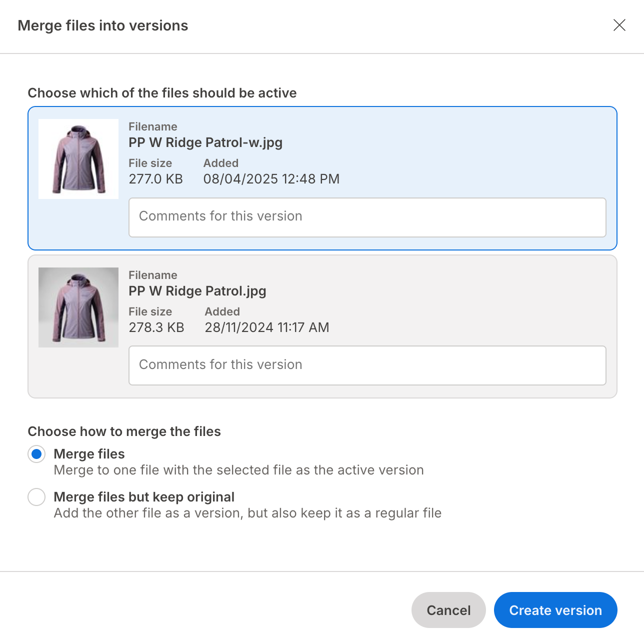Click the filename PP W Ridge Patrol.jpg
This screenshot has height=644, width=644.
coord(197,291)
